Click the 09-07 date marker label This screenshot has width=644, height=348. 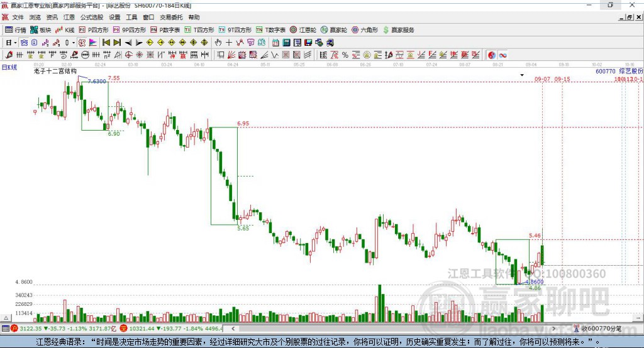pyautogui.click(x=542, y=79)
